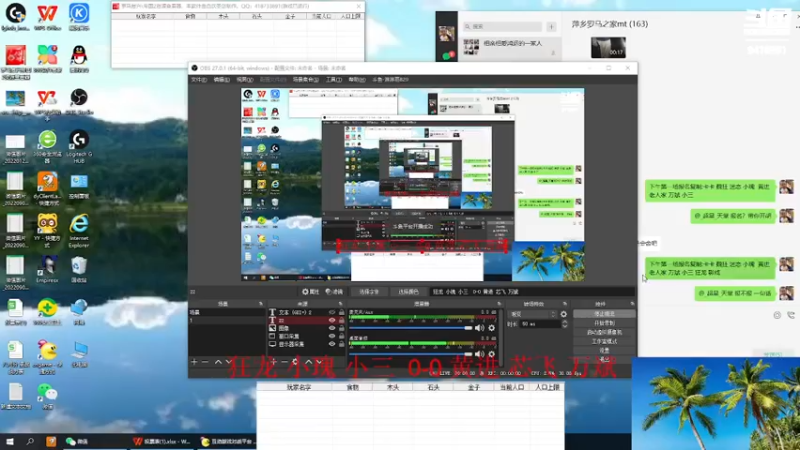The width and height of the screenshot is (800, 450).
Task: Open 帮助(H) menu in OBS
Action: coord(357,80)
